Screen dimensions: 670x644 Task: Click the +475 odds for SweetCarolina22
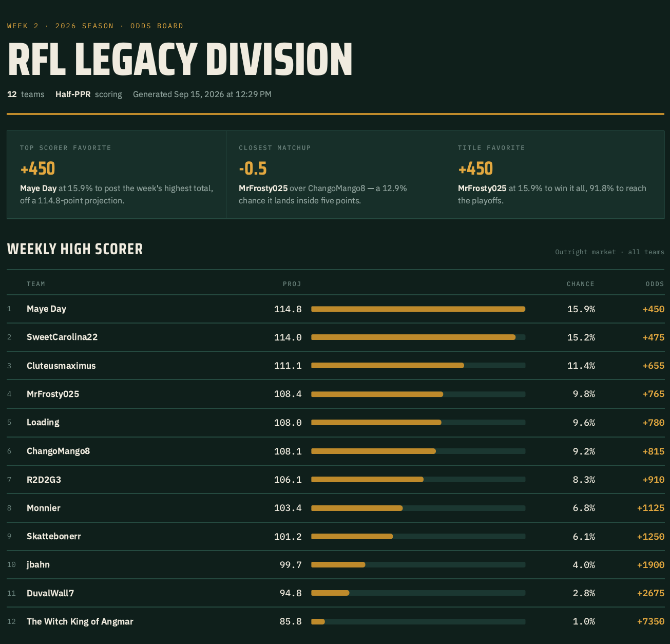point(653,337)
